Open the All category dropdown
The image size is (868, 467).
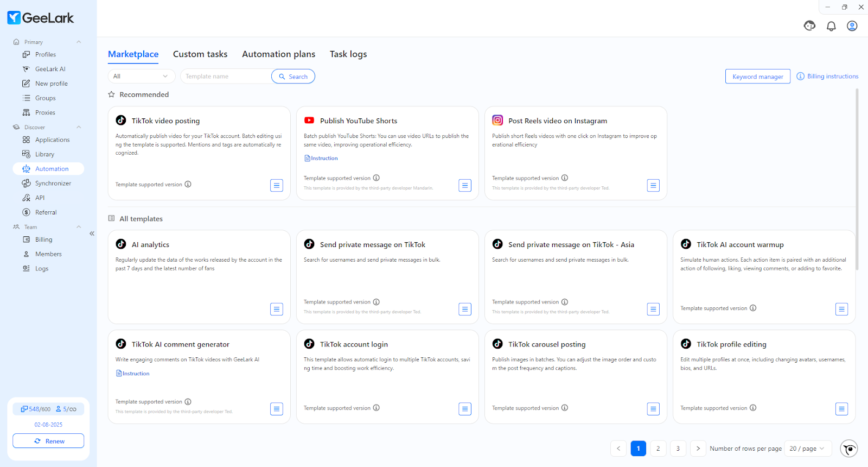coord(142,77)
